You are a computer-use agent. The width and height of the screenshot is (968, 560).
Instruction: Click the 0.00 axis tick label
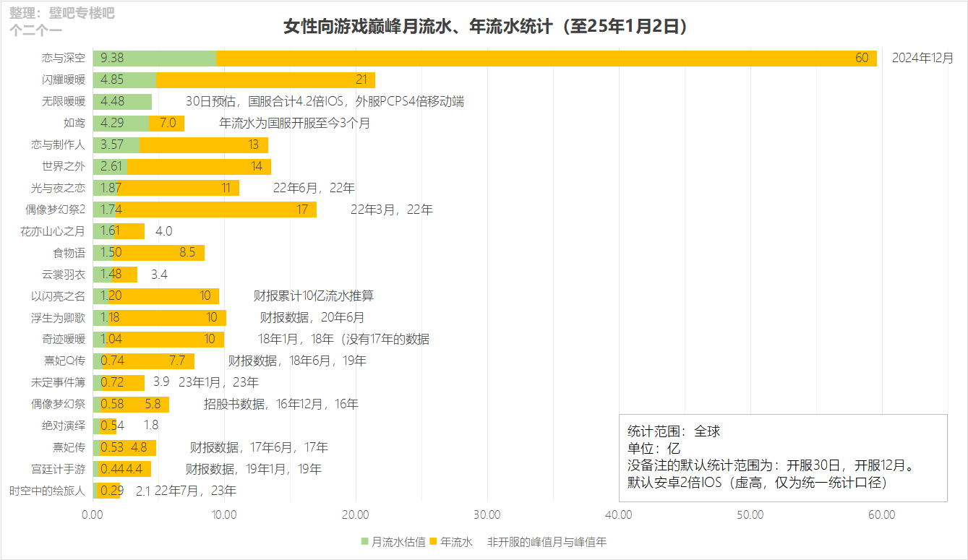coord(93,515)
